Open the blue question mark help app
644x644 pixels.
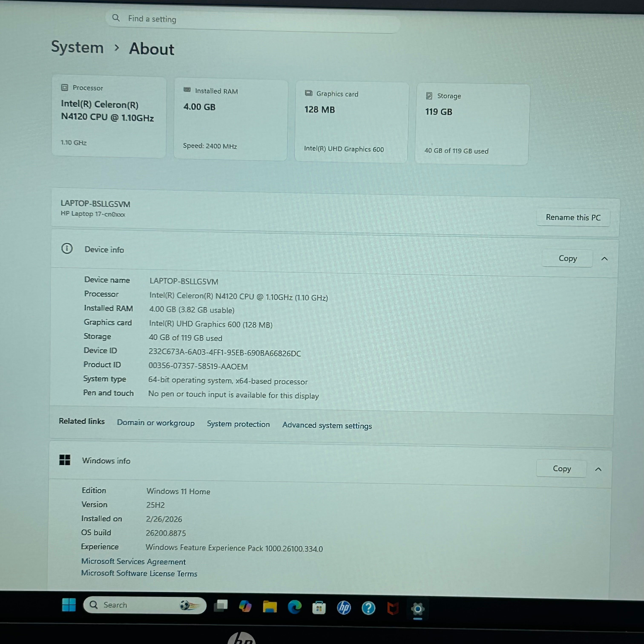368,608
